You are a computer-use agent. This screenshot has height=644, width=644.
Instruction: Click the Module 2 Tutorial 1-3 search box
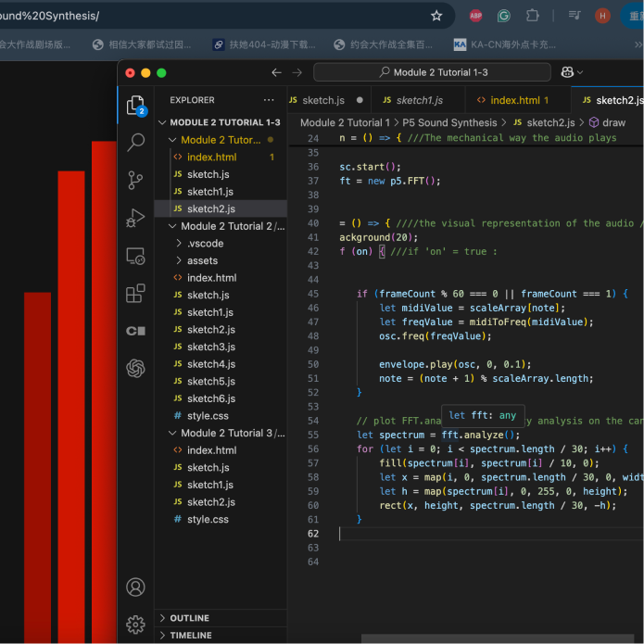pyautogui.click(x=432, y=72)
